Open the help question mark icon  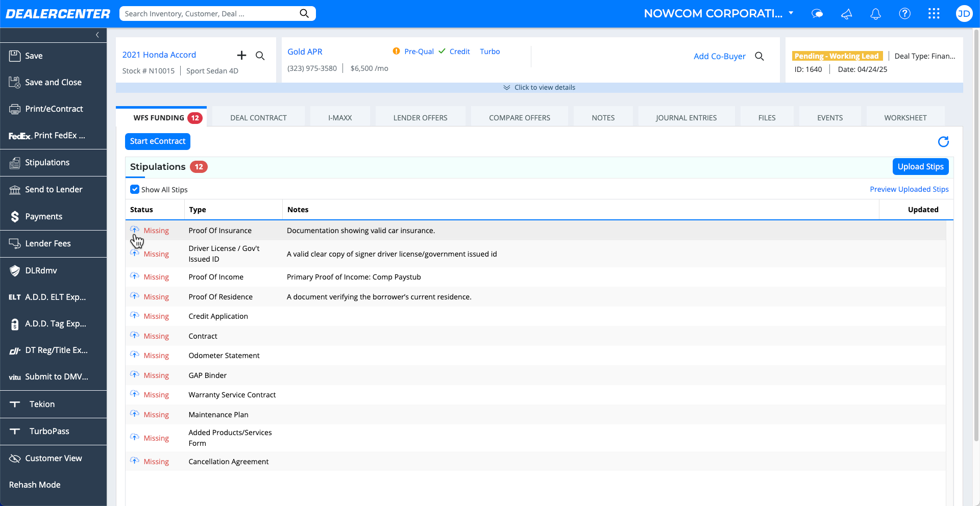tap(904, 14)
